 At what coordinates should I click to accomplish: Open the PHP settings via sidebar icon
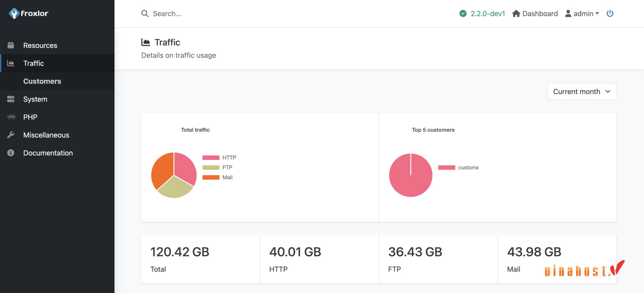click(11, 117)
